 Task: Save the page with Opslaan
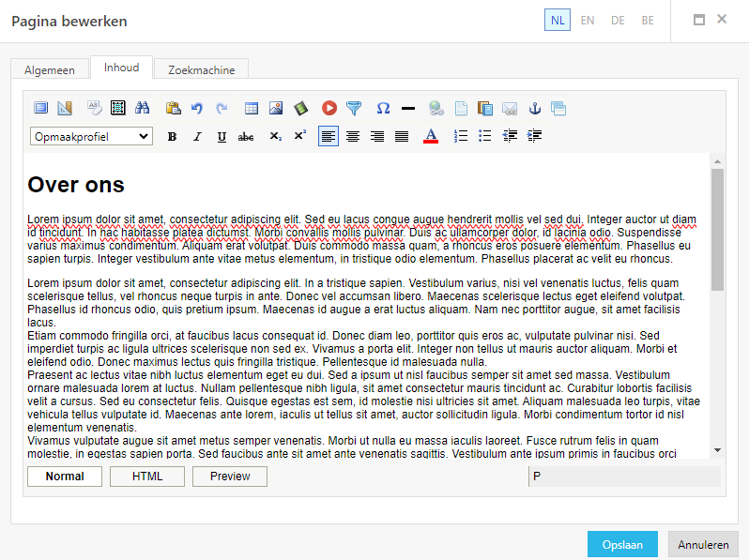[x=622, y=544]
